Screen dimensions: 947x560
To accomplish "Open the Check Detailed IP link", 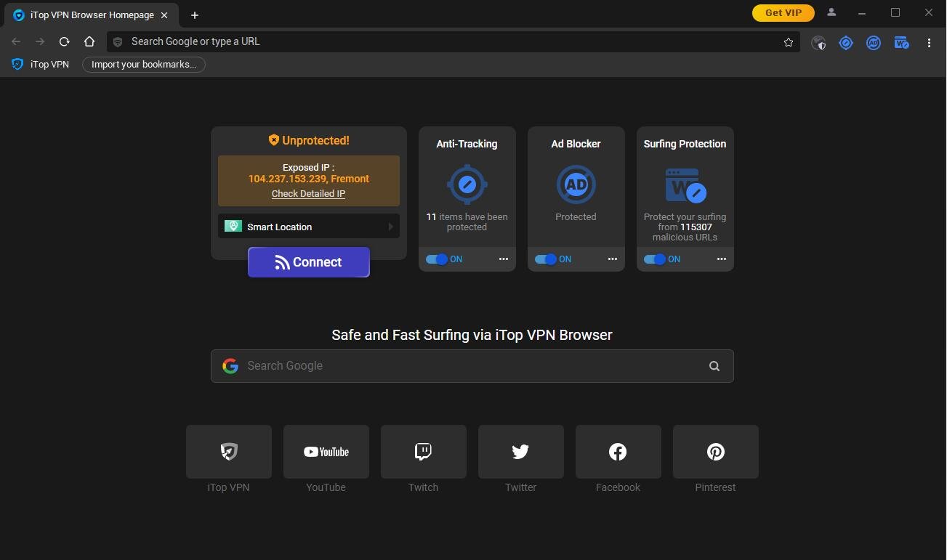I will pyautogui.click(x=308, y=194).
